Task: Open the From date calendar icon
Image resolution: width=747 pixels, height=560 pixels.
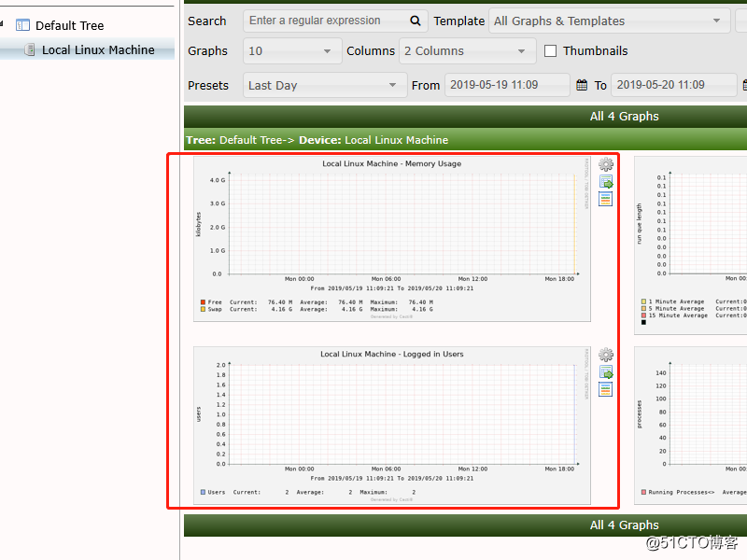Action: 582,85
